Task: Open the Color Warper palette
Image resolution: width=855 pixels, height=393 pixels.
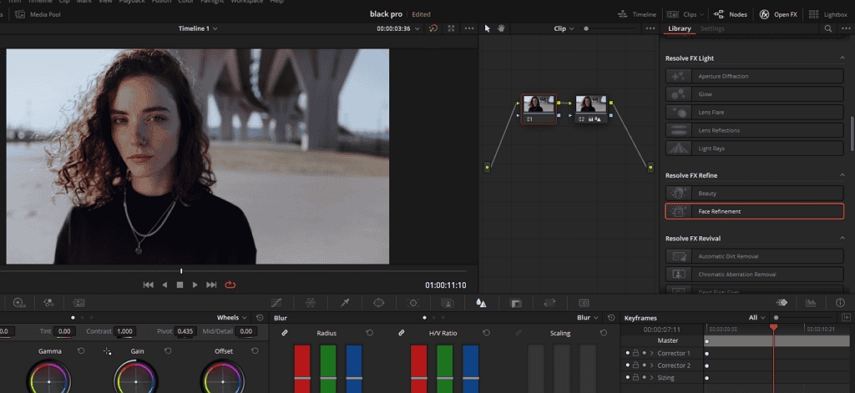Action: click(x=310, y=303)
